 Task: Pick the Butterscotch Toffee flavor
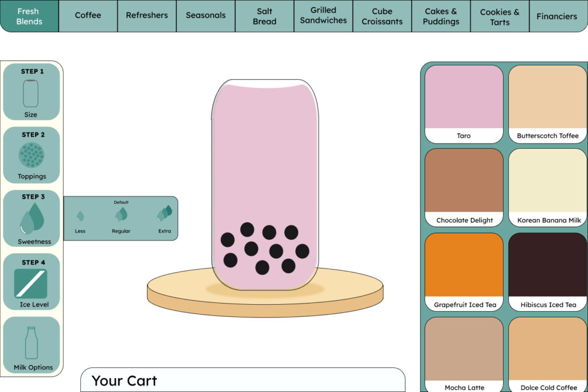[x=548, y=104]
